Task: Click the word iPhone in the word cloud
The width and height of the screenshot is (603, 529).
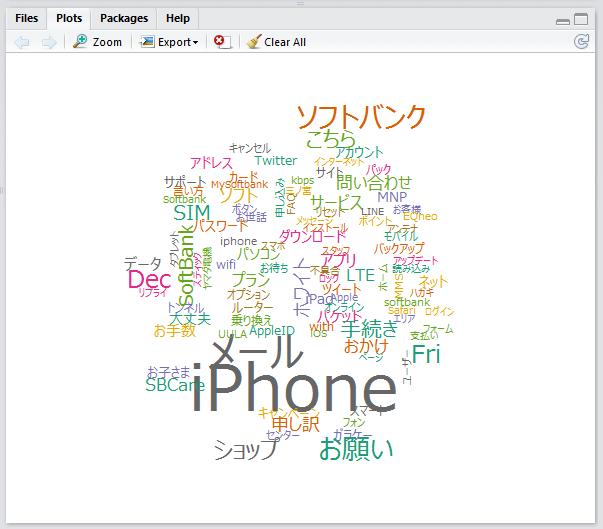Action: tap(294, 388)
